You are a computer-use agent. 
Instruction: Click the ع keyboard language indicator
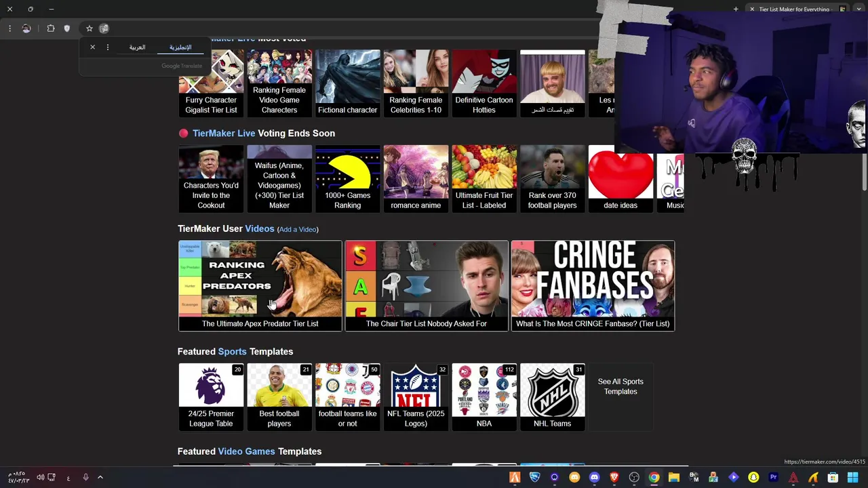(68, 478)
